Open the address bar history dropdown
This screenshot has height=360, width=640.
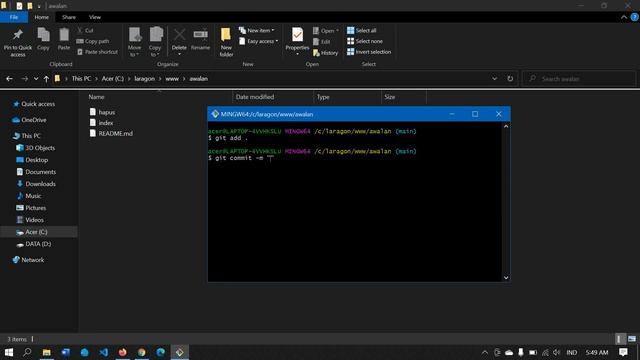[494, 78]
